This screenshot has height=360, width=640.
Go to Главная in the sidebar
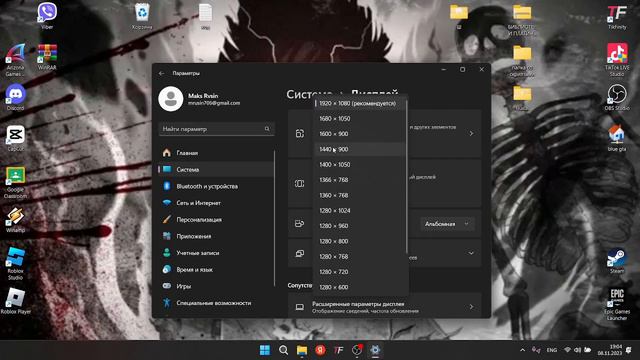216,153
